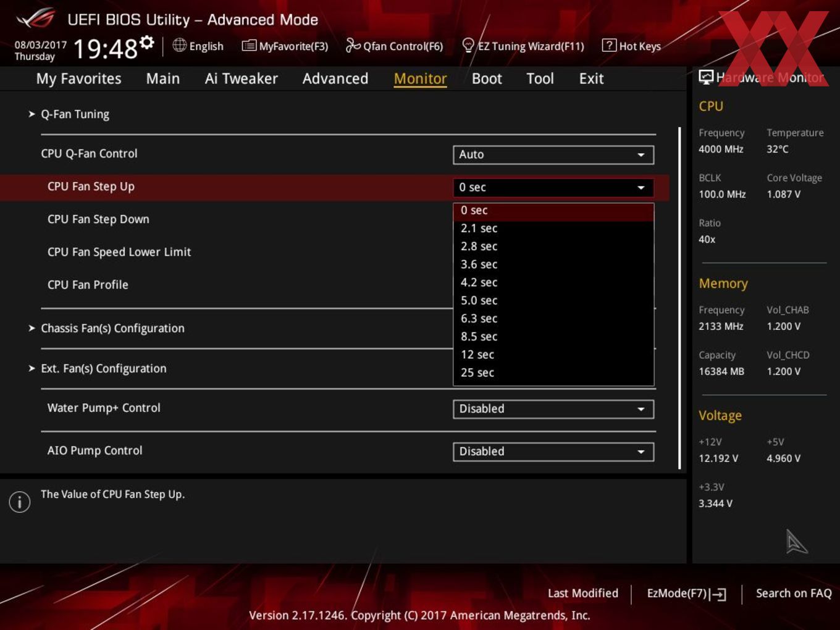Viewport: 840px width, 630px height.
Task: Go to the Advanced tab
Action: (335, 78)
